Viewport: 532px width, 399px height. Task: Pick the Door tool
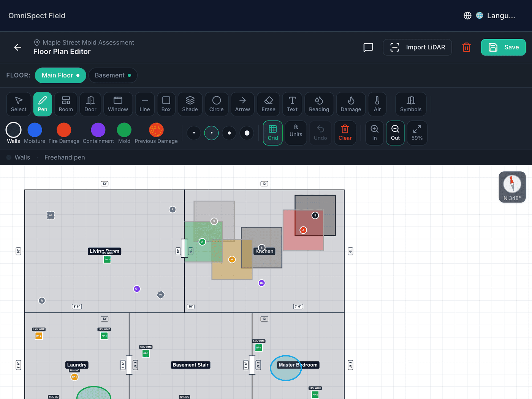pos(90,104)
